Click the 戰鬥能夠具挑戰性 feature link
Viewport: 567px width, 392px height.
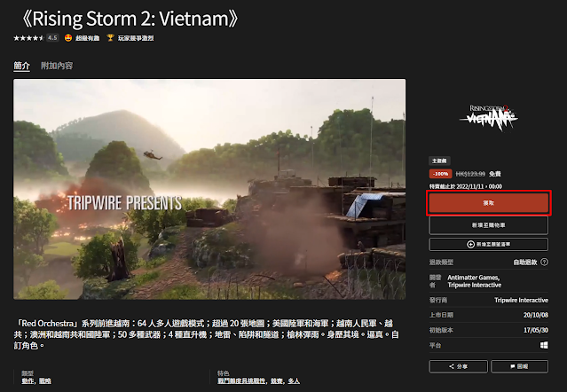click(242, 381)
